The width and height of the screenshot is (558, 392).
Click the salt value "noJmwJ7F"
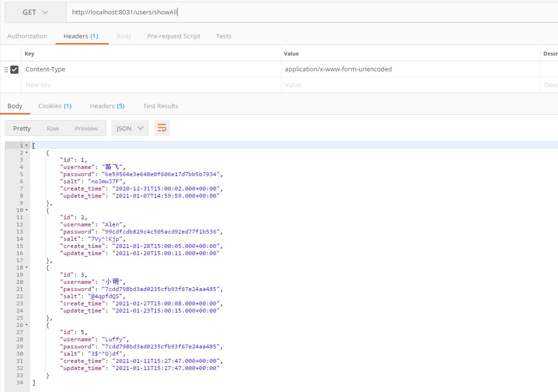tap(105, 181)
